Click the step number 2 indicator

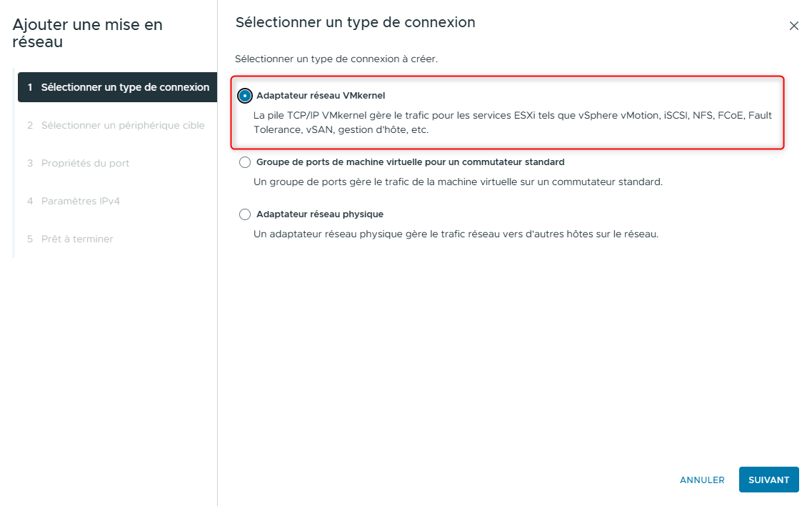[x=29, y=124]
